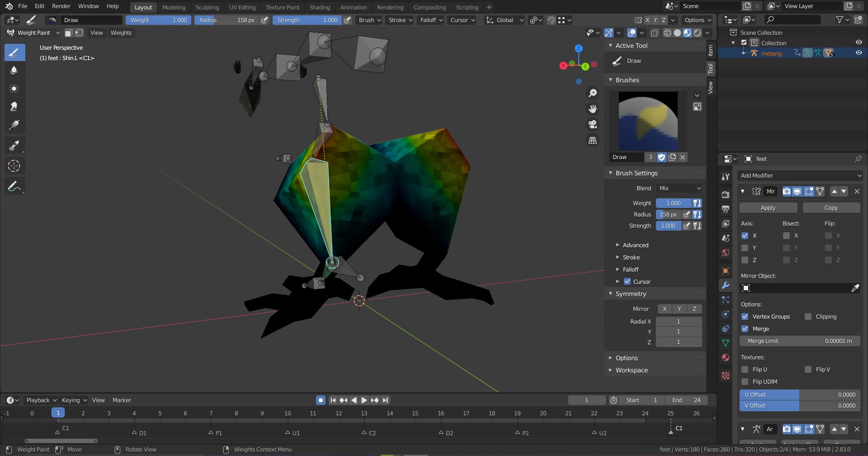Hide the metarig in the viewport
The height and width of the screenshot is (456, 868).
[x=858, y=53]
